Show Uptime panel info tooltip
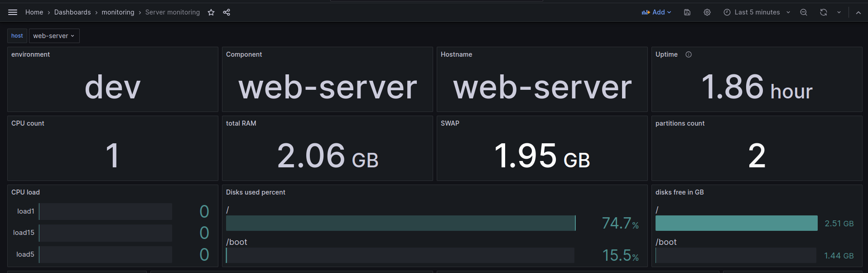The image size is (868, 273). tap(689, 54)
